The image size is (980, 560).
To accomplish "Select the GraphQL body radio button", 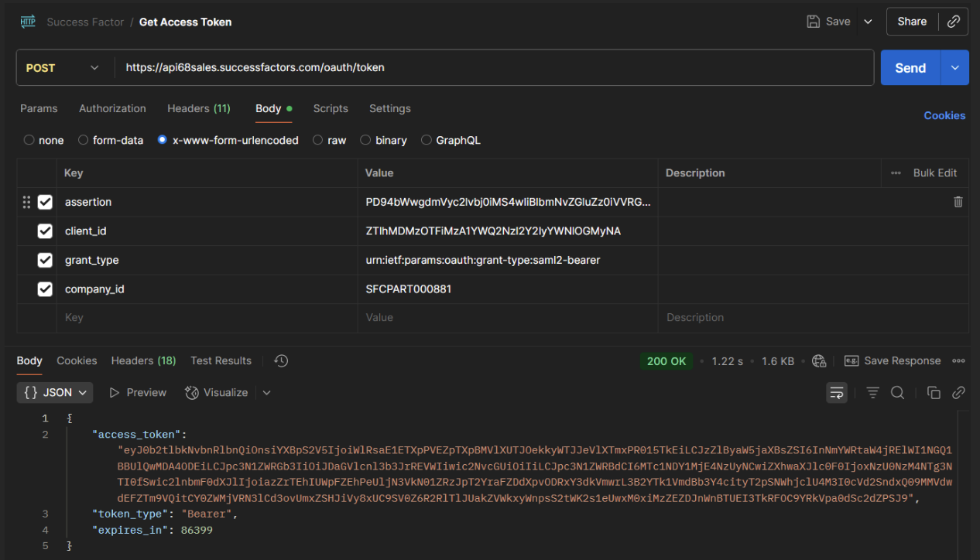I will (x=427, y=140).
